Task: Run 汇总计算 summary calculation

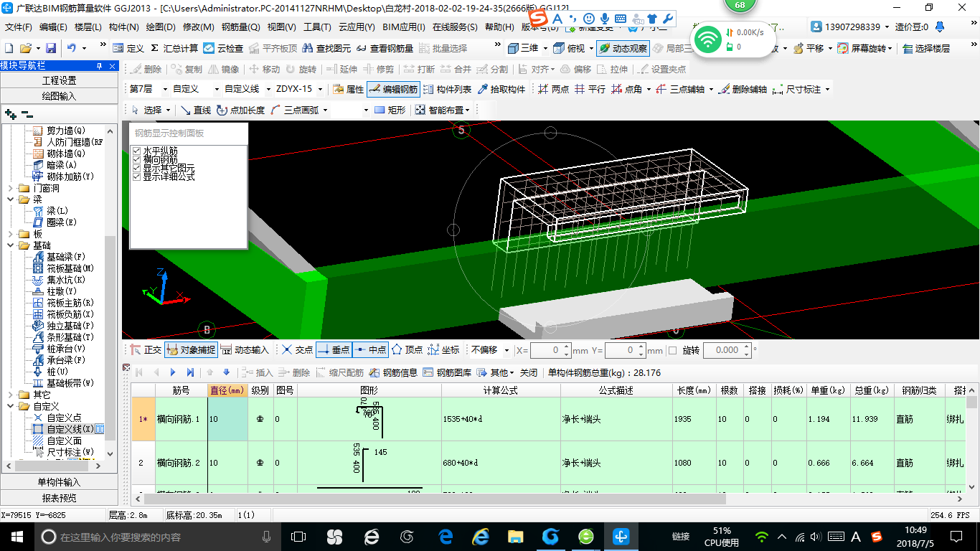Action: 174,48
